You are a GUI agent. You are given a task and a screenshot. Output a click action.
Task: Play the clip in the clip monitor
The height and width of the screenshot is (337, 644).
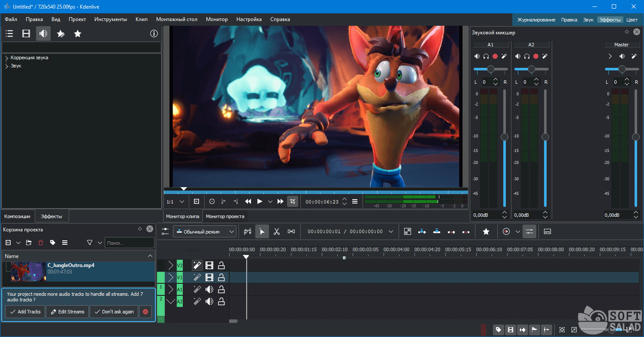[x=260, y=201]
